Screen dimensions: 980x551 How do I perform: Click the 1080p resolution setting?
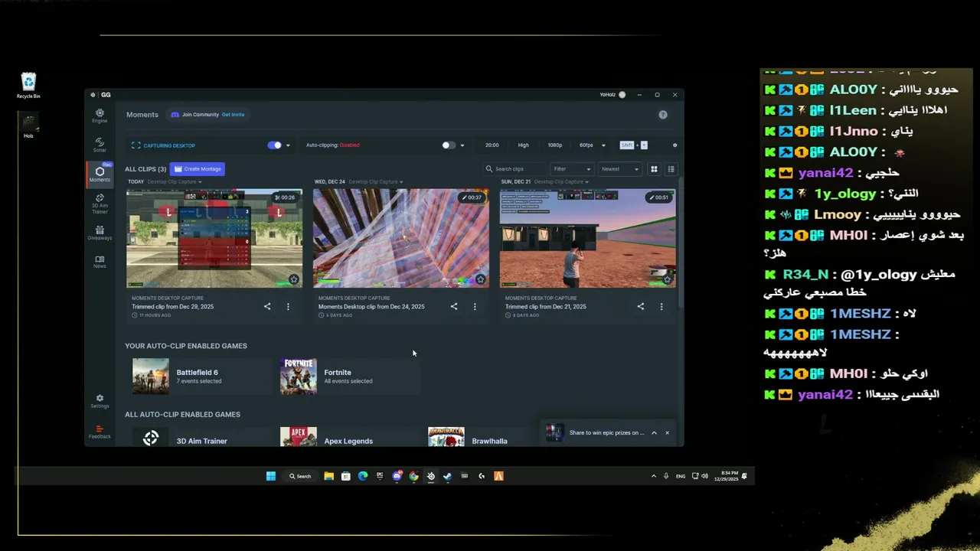[555, 145]
